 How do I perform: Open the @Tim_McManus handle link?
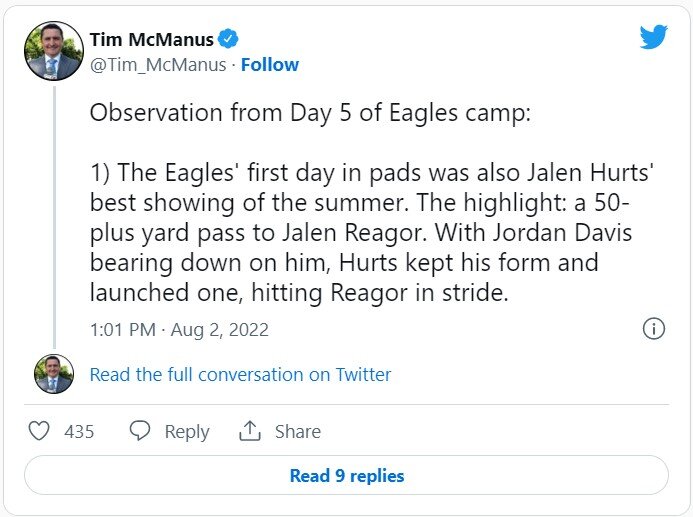coord(157,65)
